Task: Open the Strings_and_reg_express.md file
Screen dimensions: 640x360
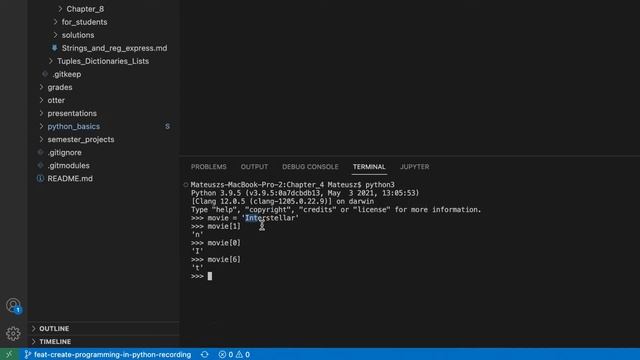Action: [114, 48]
